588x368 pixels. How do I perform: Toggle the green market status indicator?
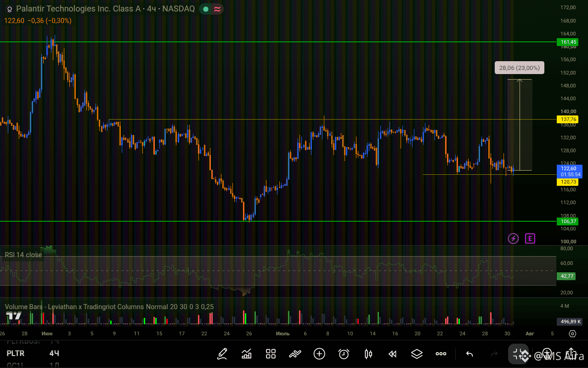click(x=205, y=9)
